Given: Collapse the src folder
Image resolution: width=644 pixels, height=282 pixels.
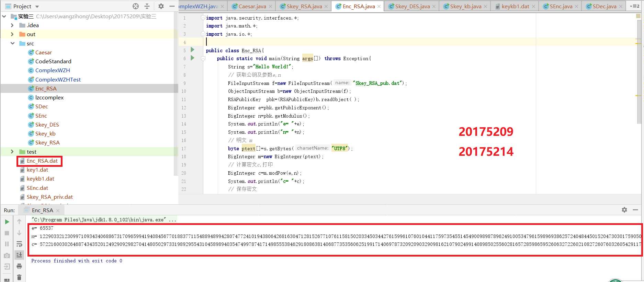Looking at the screenshot, I should [x=12, y=43].
